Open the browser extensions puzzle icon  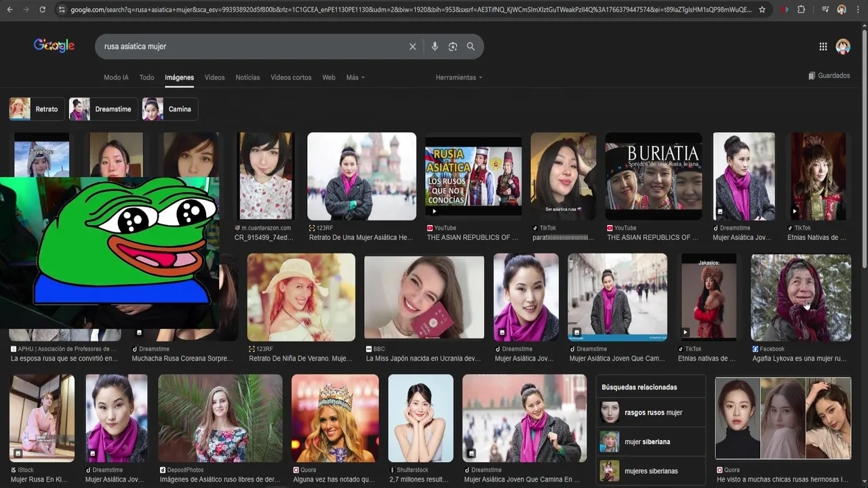click(801, 9)
